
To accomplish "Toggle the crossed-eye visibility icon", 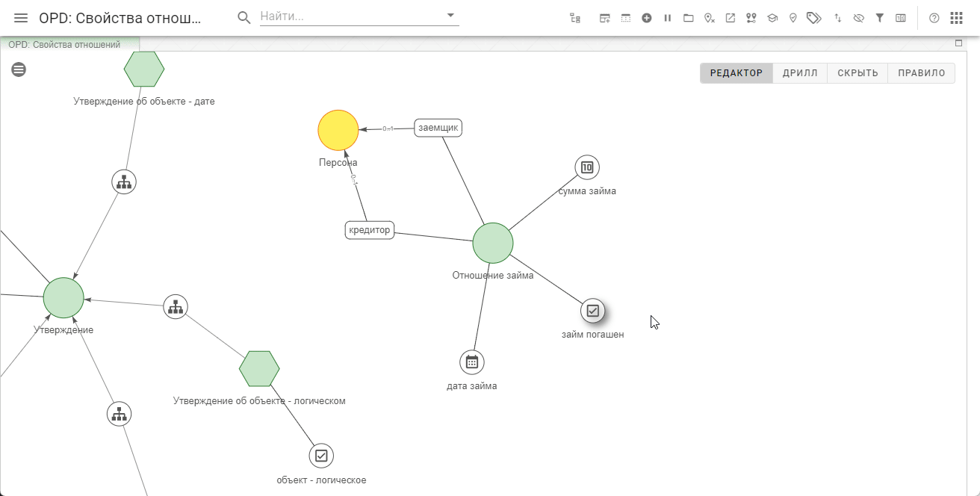I will (x=859, y=18).
